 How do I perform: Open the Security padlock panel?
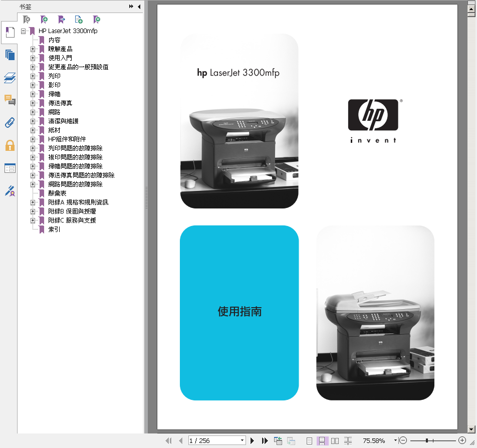[x=10, y=145]
